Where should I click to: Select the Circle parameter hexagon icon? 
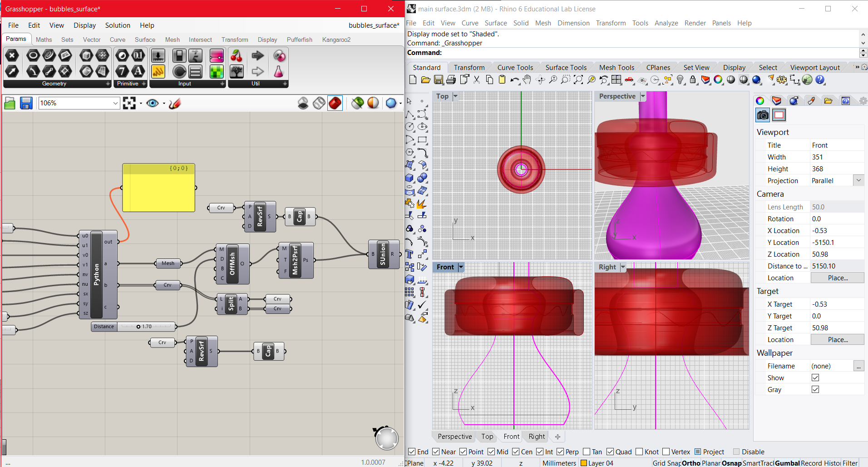click(x=33, y=56)
